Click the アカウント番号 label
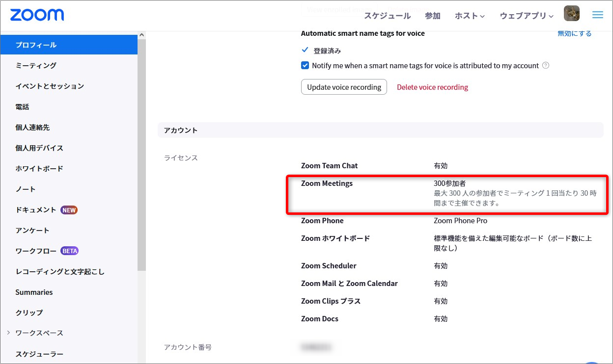This screenshot has width=613, height=364. (x=188, y=347)
